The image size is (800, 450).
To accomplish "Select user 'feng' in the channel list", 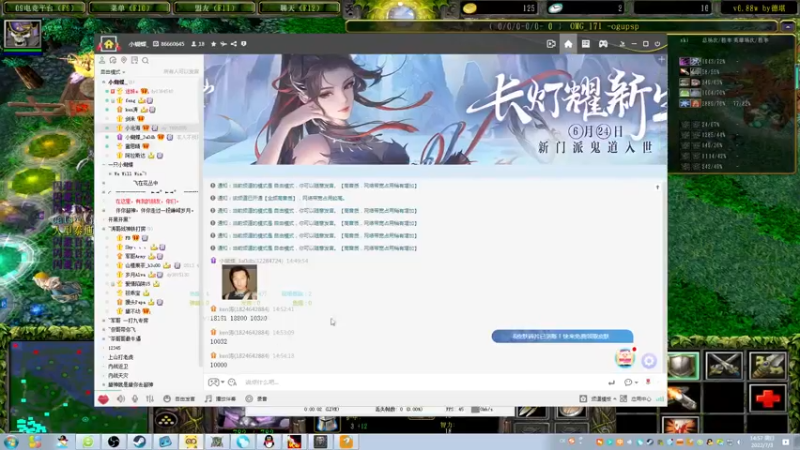I will pyautogui.click(x=131, y=101).
